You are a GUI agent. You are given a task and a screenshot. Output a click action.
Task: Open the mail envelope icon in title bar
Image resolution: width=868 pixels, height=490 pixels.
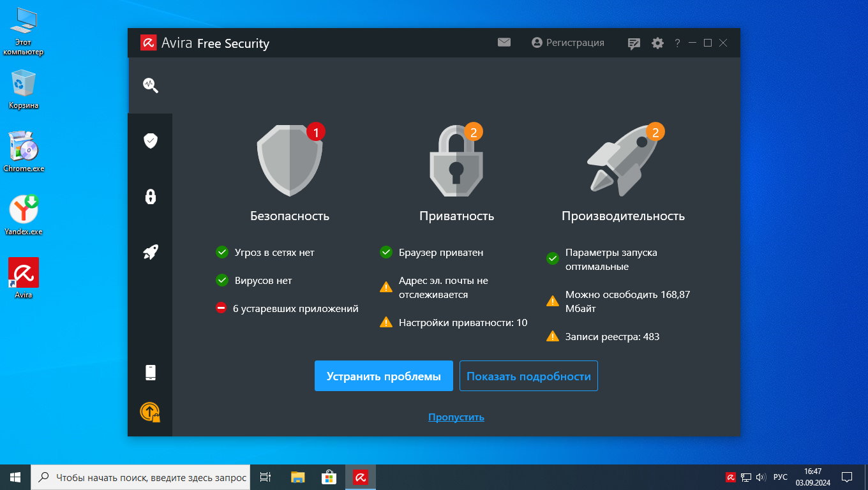pyautogui.click(x=504, y=43)
